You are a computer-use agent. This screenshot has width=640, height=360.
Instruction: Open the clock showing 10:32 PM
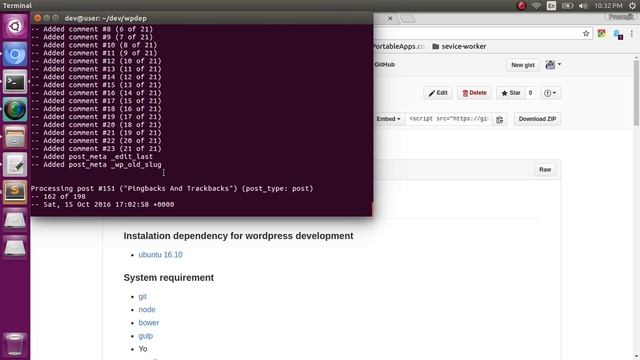pyautogui.click(x=608, y=6)
